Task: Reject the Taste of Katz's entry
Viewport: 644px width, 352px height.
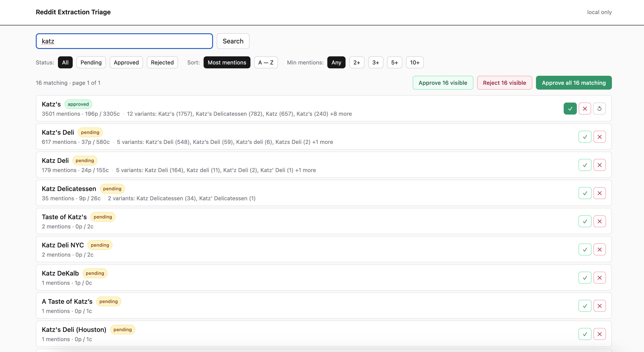Action: 599,222
